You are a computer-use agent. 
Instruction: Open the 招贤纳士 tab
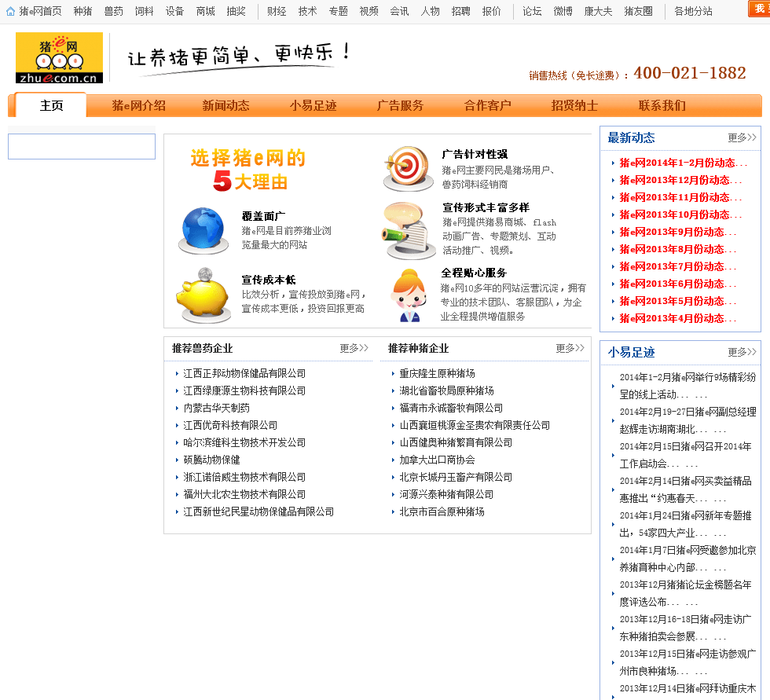point(574,105)
